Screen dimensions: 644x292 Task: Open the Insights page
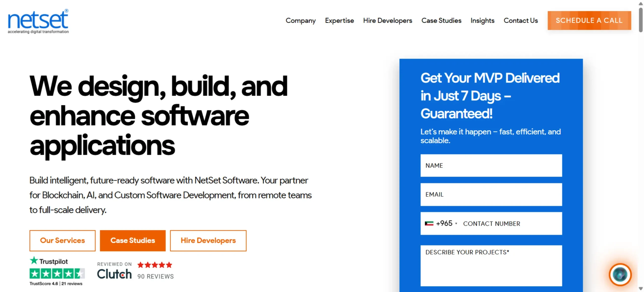pyautogui.click(x=482, y=21)
